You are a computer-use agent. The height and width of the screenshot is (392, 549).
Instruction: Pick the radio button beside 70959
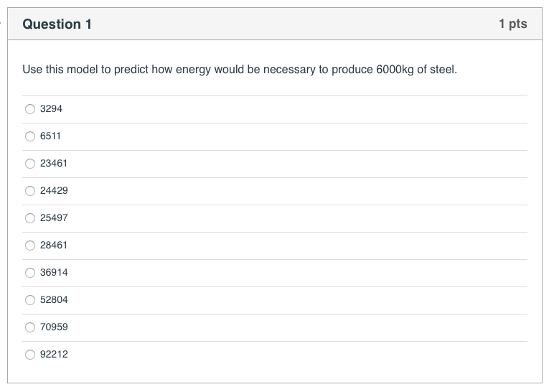click(x=30, y=327)
